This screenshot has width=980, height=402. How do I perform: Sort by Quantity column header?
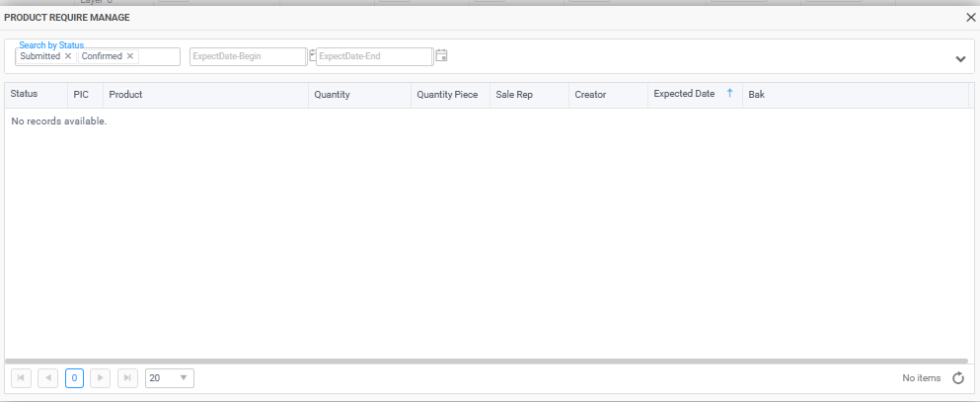pos(332,95)
